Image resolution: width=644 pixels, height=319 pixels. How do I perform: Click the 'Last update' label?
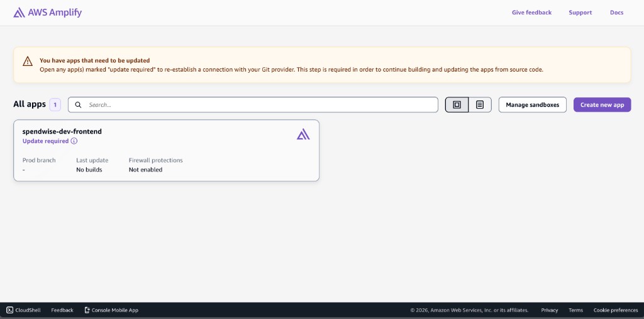click(x=92, y=160)
